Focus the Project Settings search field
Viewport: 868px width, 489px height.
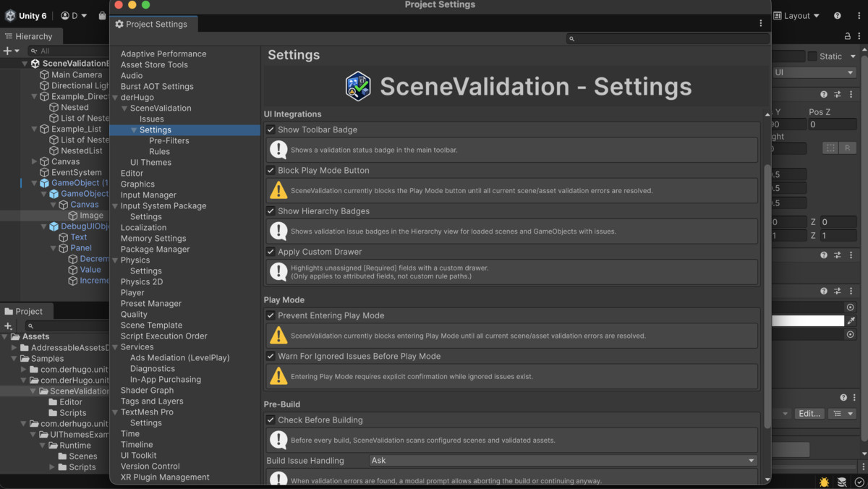[x=668, y=38]
